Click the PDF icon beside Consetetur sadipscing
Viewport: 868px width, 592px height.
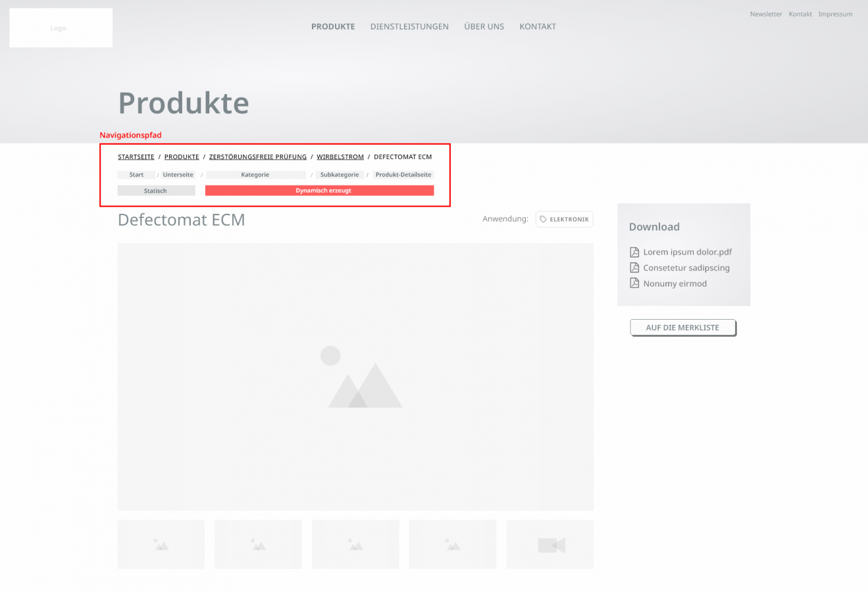tap(634, 268)
